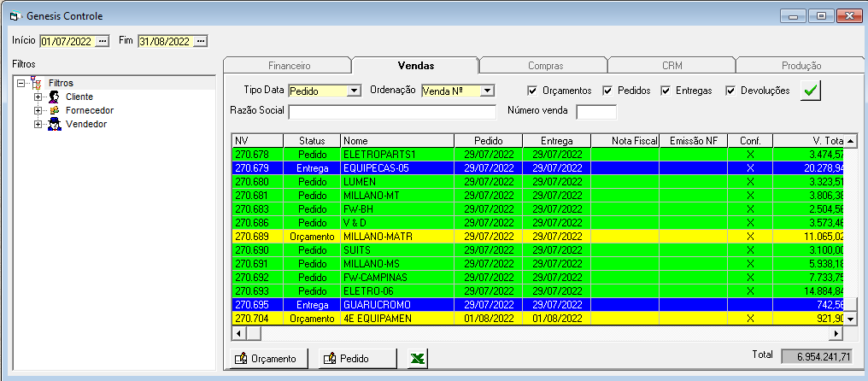Image resolution: width=868 pixels, height=381 pixels.
Task: Open the Início date picker ellipsis button
Action: [x=103, y=42]
